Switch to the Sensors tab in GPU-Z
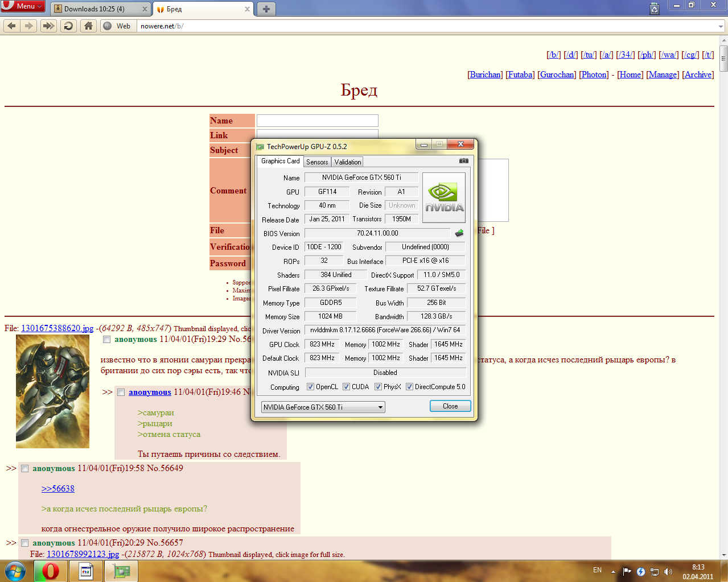This screenshot has height=582, width=728. point(317,162)
